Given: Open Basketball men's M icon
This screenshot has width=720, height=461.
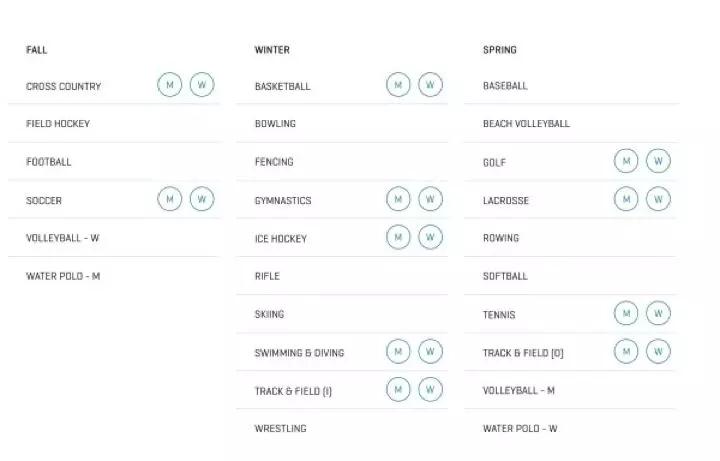Looking at the screenshot, I should click(x=399, y=85).
